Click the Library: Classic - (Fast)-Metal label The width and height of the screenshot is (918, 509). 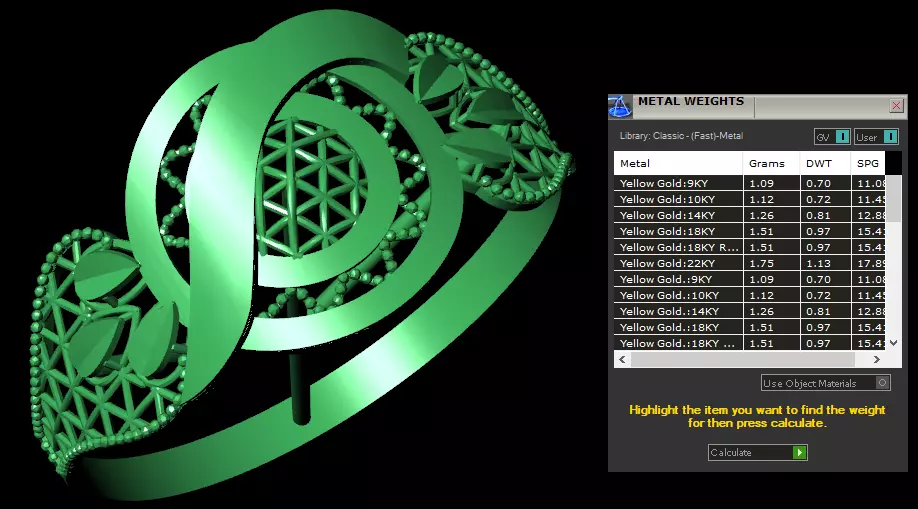pos(681,136)
